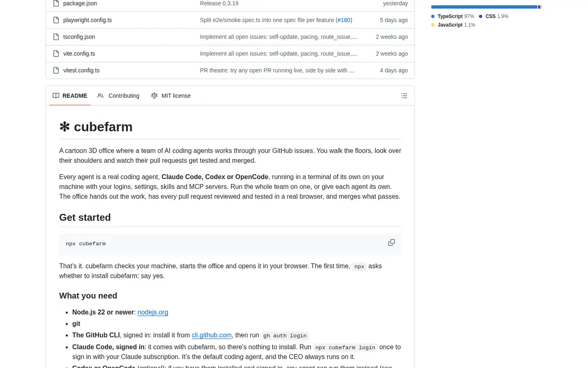The width and height of the screenshot is (588, 368).
Task: Click the 'cubefarm' README heading
Action: (96, 127)
